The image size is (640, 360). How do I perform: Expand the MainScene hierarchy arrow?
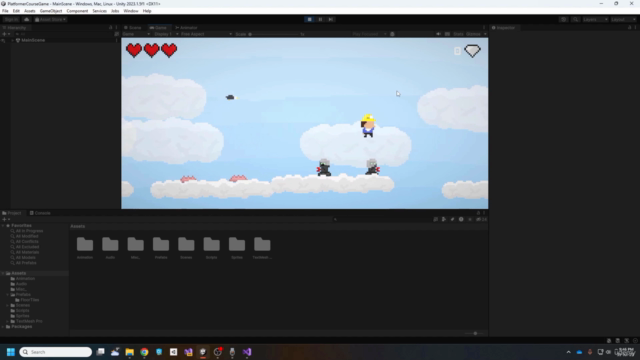coord(13,40)
